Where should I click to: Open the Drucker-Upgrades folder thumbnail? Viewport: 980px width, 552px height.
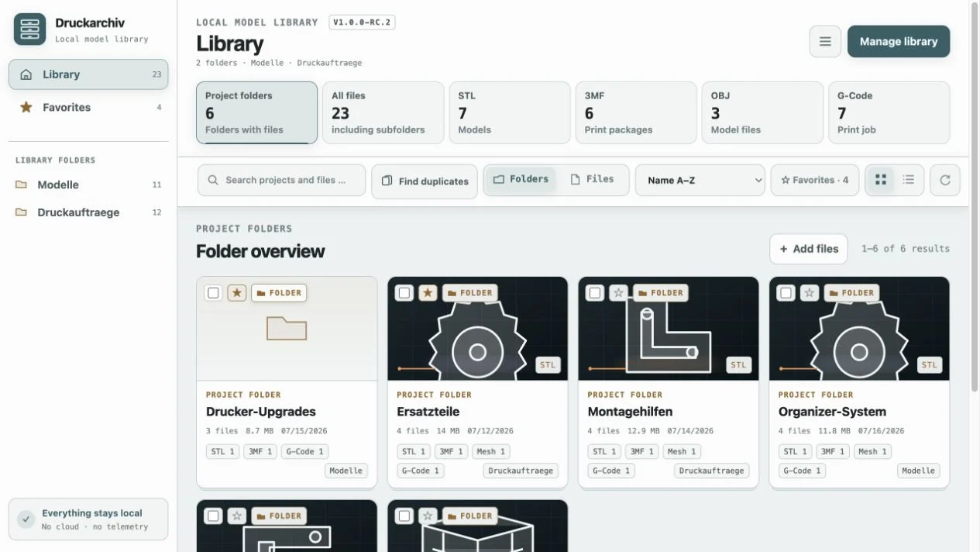(x=287, y=329)
